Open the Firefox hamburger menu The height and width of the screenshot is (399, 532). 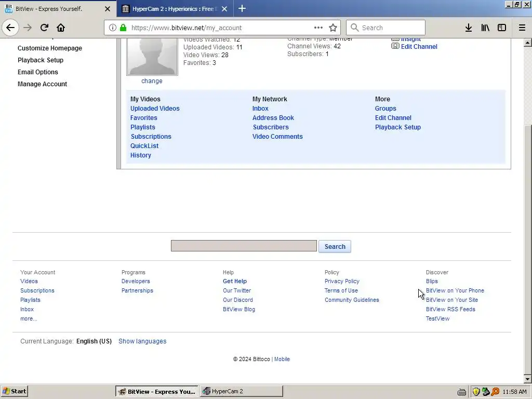pyautogui.click(x=522, y=28)
